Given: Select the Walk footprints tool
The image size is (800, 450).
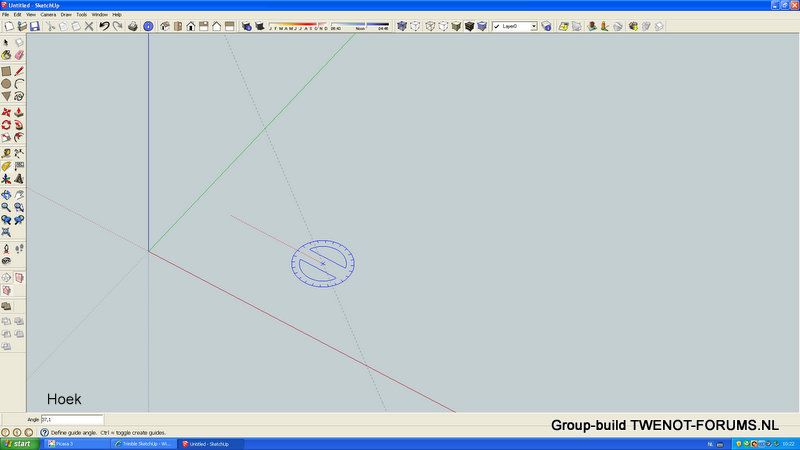Looking at the screenshot, I should [x=19, y=249].
